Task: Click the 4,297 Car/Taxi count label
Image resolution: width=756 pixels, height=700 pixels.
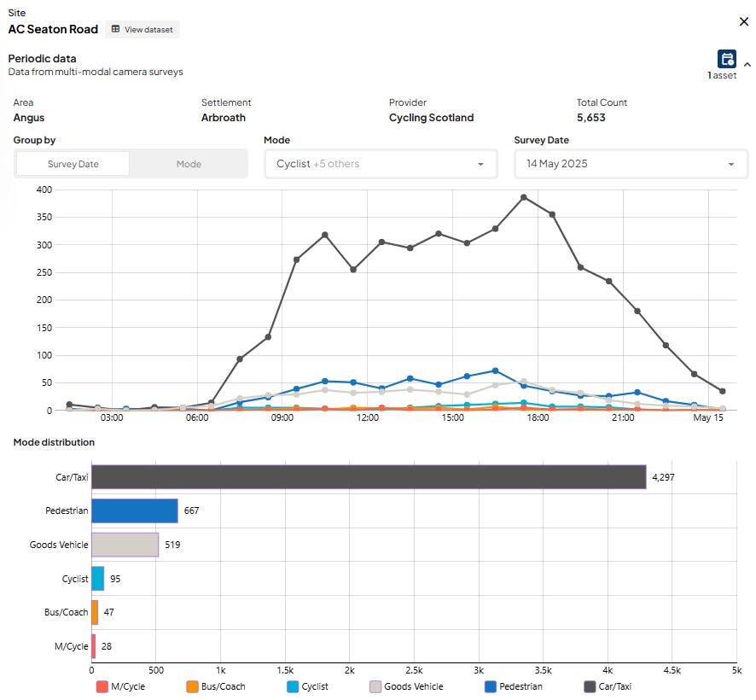Action: click(x=663, y=477)
